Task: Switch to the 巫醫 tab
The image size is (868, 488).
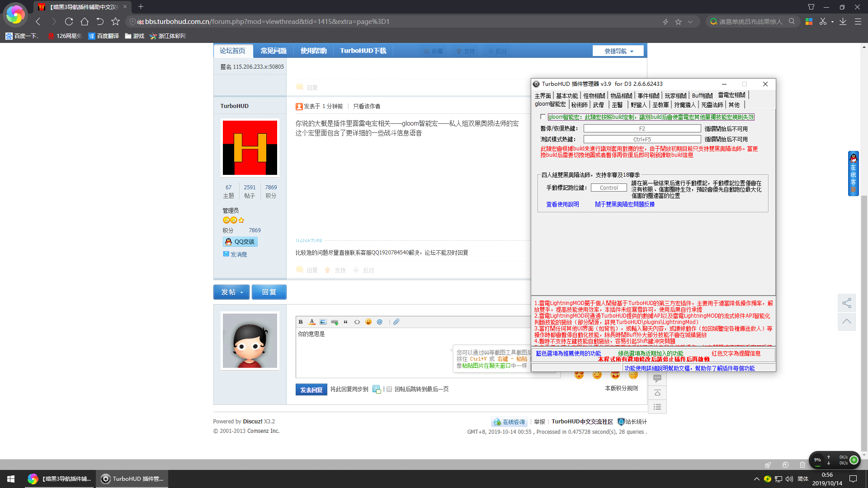Action: (x=617, y=105)
